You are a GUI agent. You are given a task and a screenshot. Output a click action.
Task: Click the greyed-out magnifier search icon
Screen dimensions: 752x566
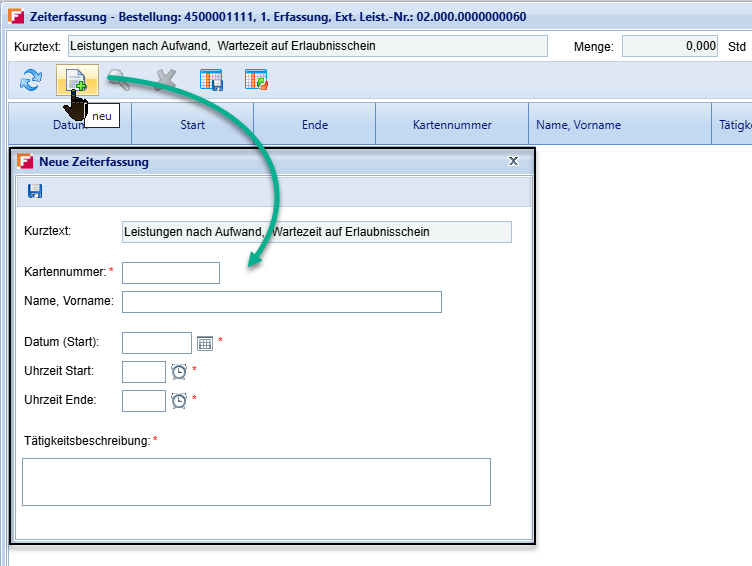coord(119,80)
